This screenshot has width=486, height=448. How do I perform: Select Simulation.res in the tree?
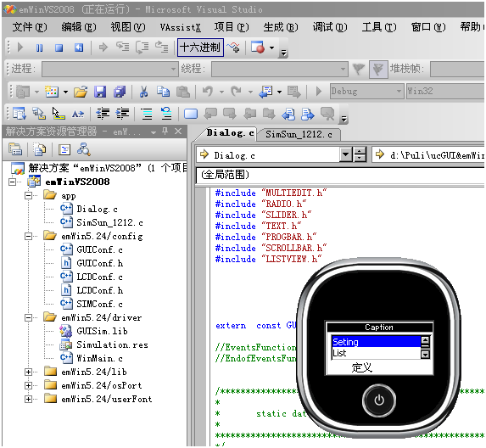pyautogui.click(x=112, y=344)
